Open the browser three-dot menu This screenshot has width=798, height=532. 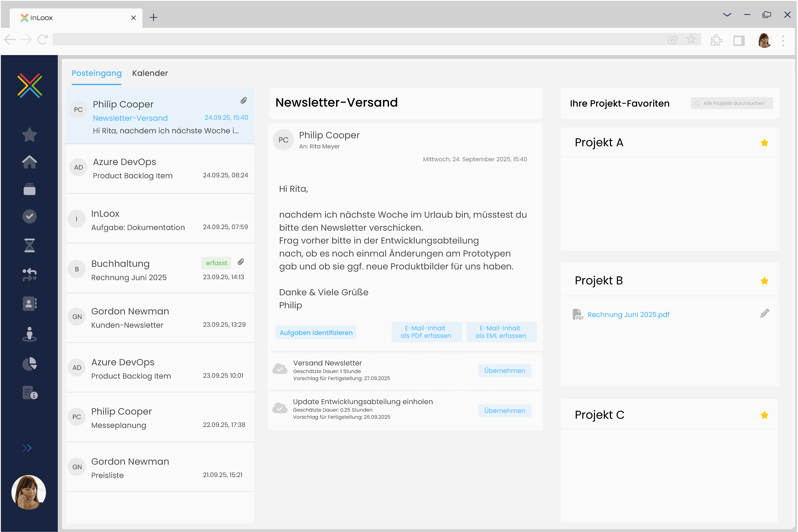tap(783, 40)
